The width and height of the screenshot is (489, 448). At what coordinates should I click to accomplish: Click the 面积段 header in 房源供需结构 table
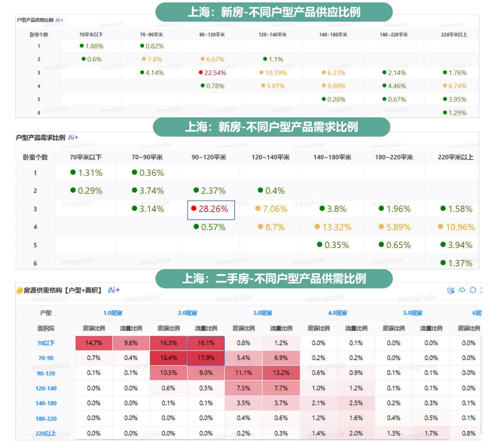pos(46,328)
